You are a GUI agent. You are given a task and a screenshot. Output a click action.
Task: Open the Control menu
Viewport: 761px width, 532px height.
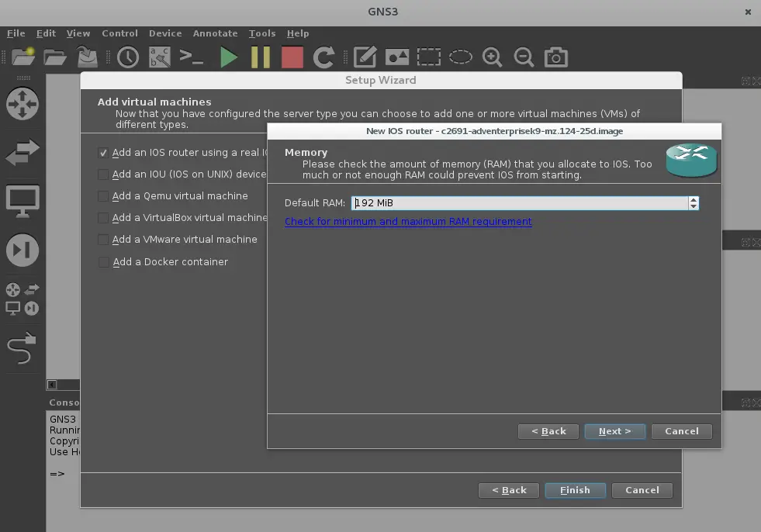(120, 33)
